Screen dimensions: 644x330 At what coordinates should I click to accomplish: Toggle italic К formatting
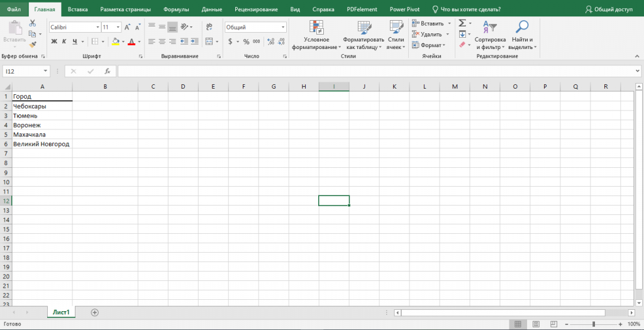pyautogui.click(x=64, y=41)
